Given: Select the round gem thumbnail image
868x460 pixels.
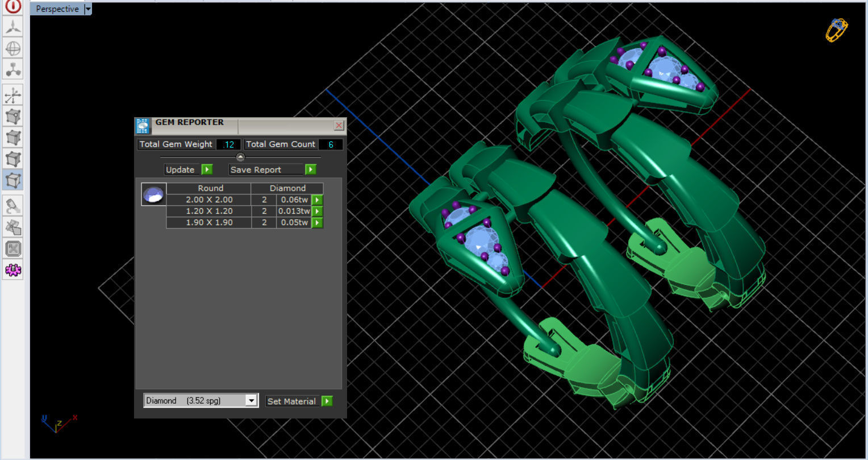Looking at the screenshot, I should coord(153,194).
